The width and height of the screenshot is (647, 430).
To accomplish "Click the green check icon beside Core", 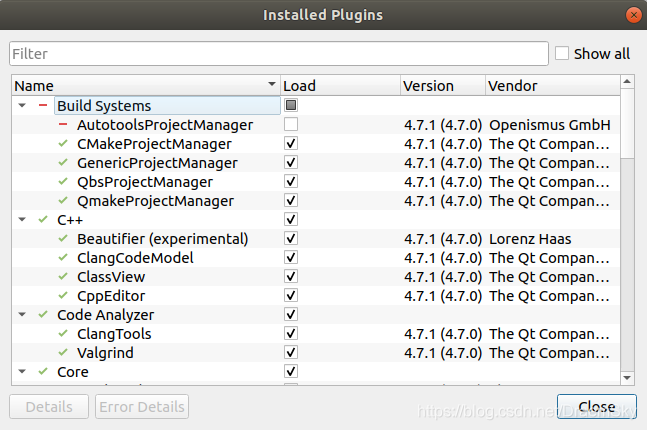I will point(43,371).
